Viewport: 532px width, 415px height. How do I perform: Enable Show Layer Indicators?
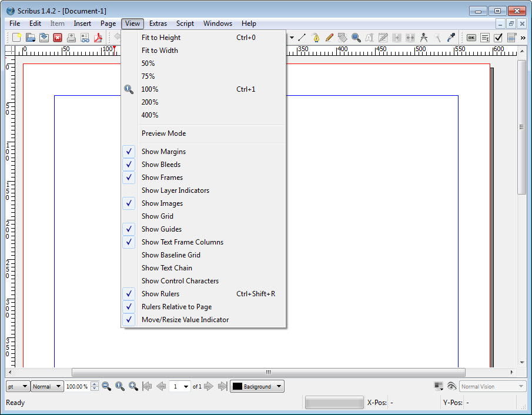point(203,190)
